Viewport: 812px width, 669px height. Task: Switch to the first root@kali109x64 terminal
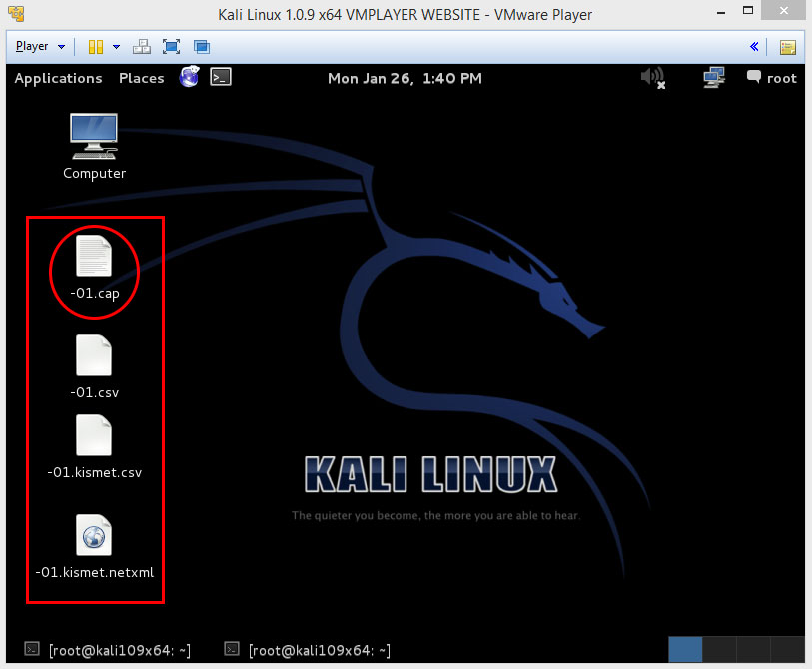click(x=108, y=650)
